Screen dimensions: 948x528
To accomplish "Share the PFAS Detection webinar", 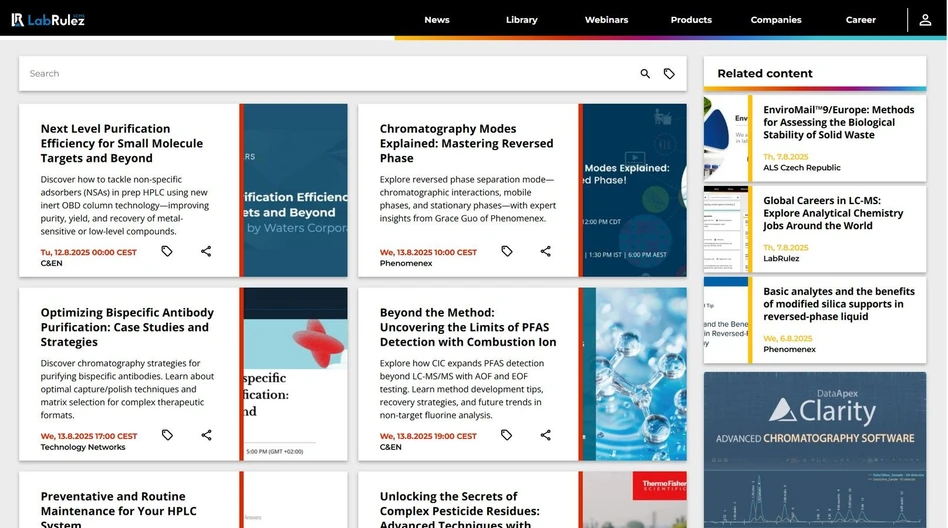I will [x=545, y=435].
